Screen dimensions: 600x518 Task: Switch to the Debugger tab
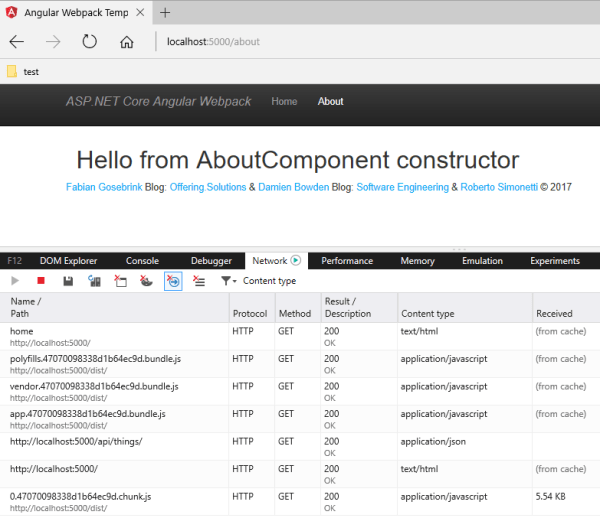(211, 261)
